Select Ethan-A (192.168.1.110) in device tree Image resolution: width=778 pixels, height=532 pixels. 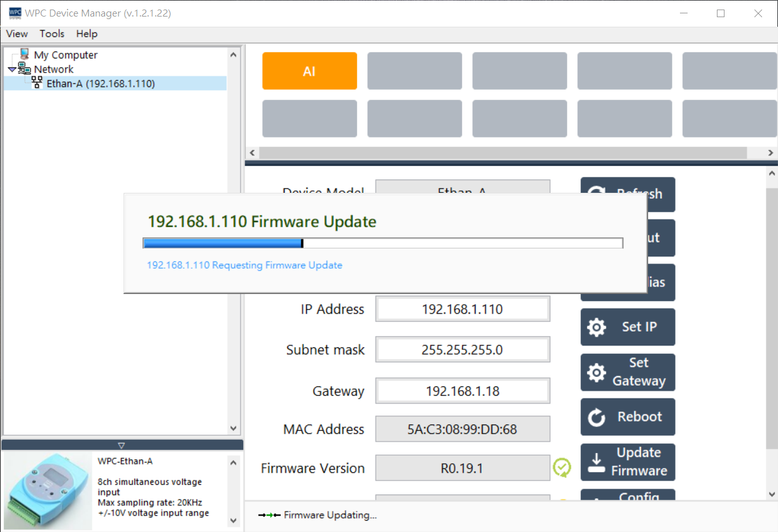click(101, 83)
